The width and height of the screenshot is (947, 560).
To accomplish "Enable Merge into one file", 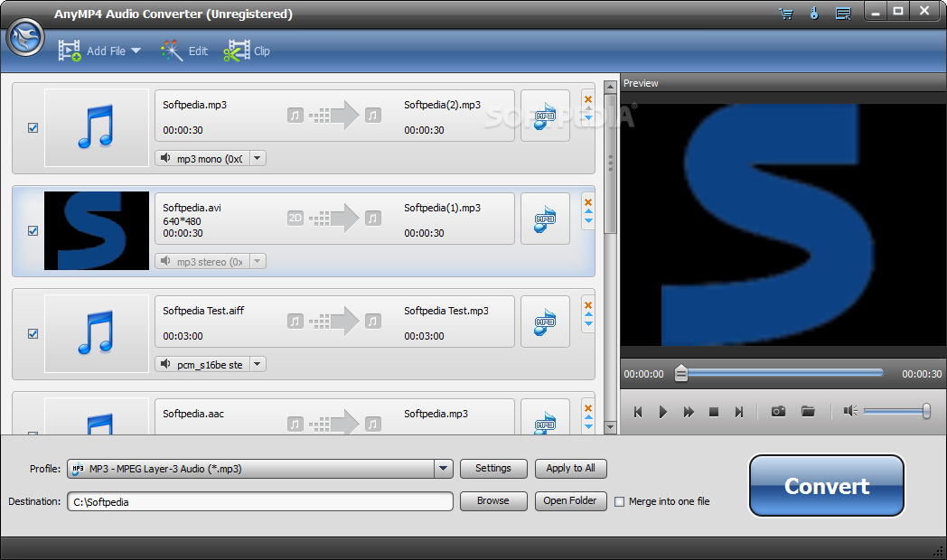I will (x=619, y=501).
